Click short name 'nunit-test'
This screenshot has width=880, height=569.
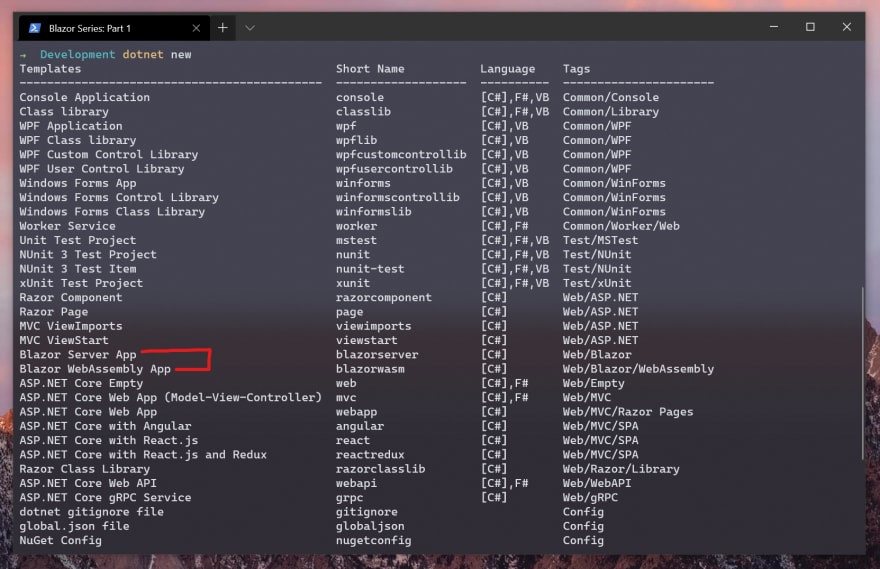(370, 269)
